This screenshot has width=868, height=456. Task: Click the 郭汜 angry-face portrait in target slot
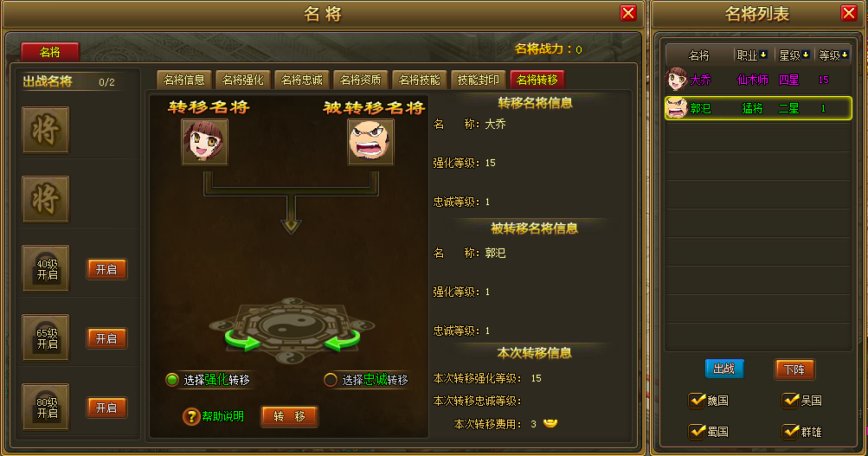[x=371, y=142]
